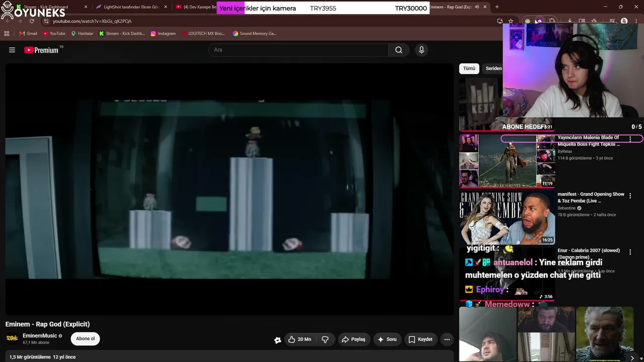Viewport: 644px width, 362px height.
Task: Open the EminemMusic channel avatar
Action: click(x=12, y=338)
